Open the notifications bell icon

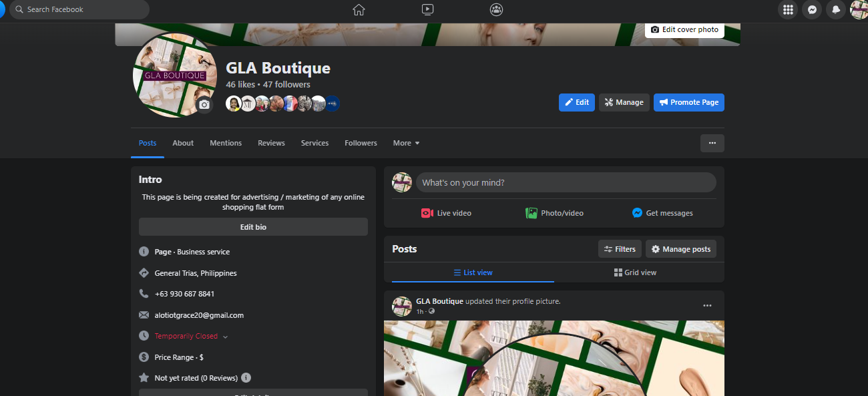click(x=835, y=9)
